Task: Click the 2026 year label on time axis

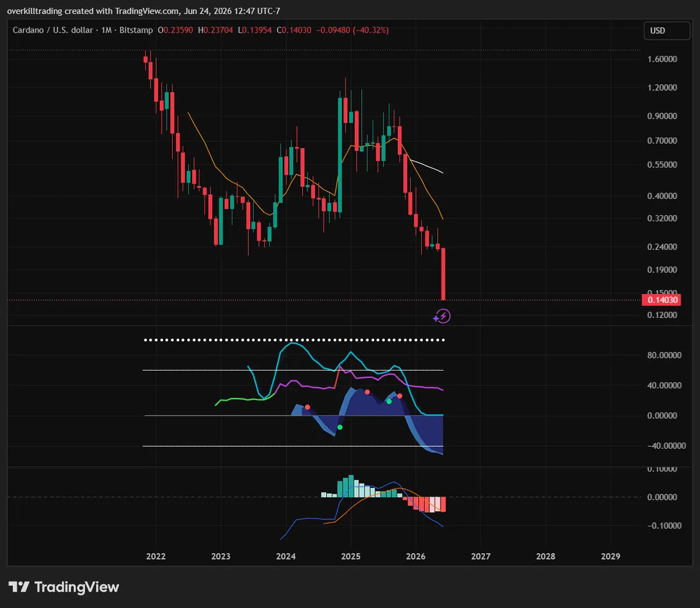Action: pos(416,556)
